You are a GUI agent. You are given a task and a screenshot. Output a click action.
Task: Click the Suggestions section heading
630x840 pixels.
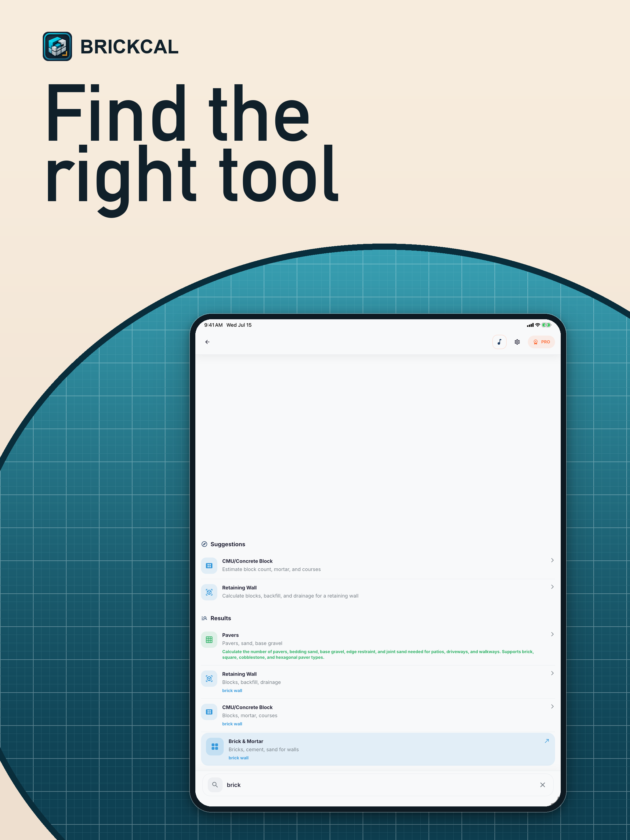coord(227,544)
